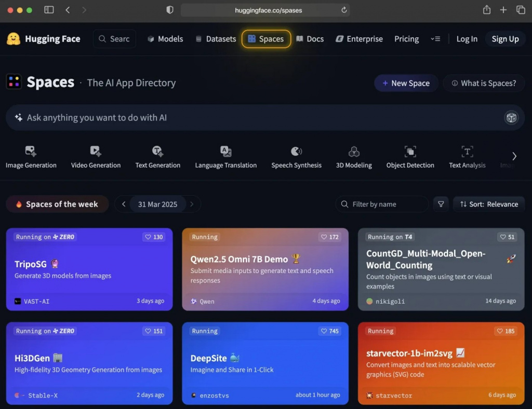Click the New Space button
This screenshot has width=532, height=409.
pyautogui.click(x=406, y=83)
